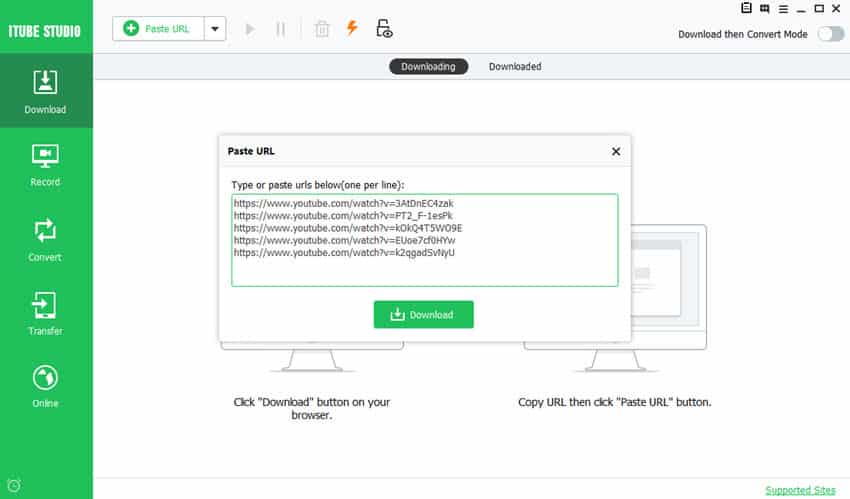The image size is (850, 499).
Task: Click the alarm clock scheduler icon
Action: (x=13, y=486)
